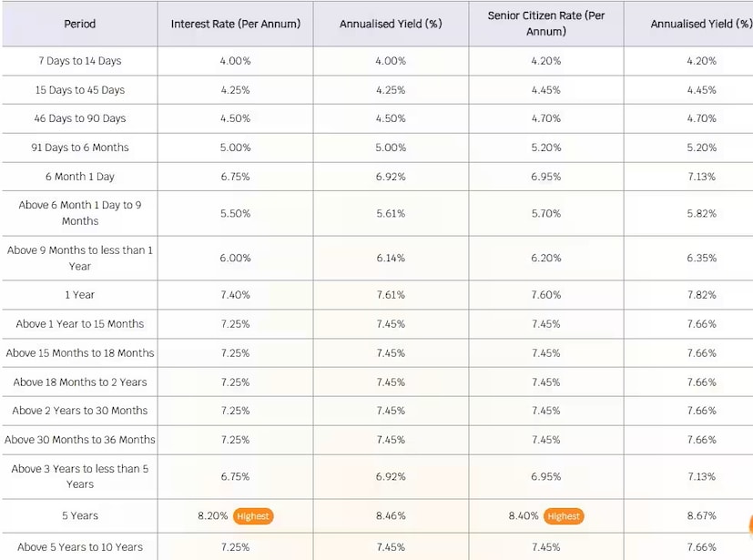Select the 6 Month 1 Day period cell
Screen dimensions: 753x560
[x=80, y=177]
